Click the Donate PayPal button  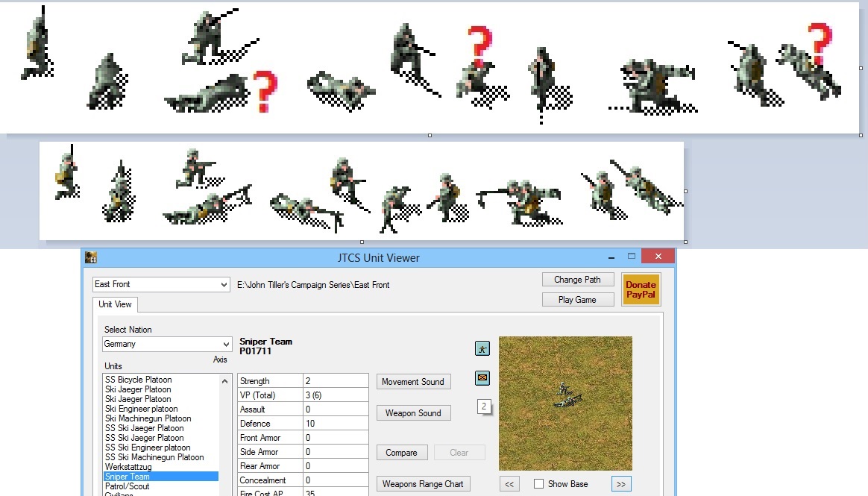[x=641, y=289]
